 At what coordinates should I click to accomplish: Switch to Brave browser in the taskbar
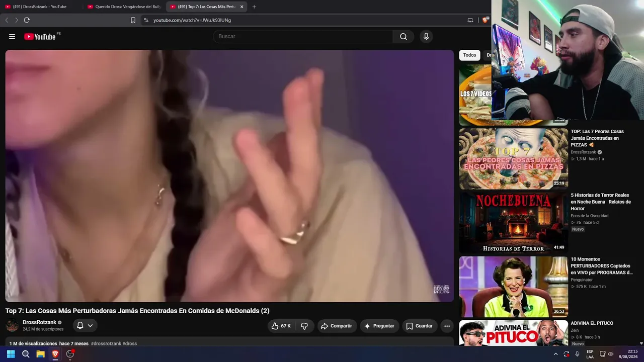click(x=55, y=354)
